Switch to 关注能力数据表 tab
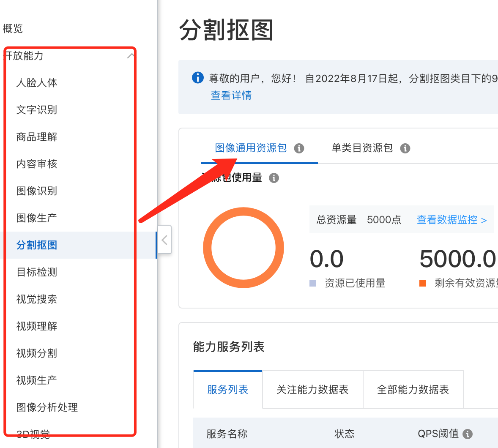Image resolution: width=498 pixels, height=448 pixels. click(x=312, y=390)
